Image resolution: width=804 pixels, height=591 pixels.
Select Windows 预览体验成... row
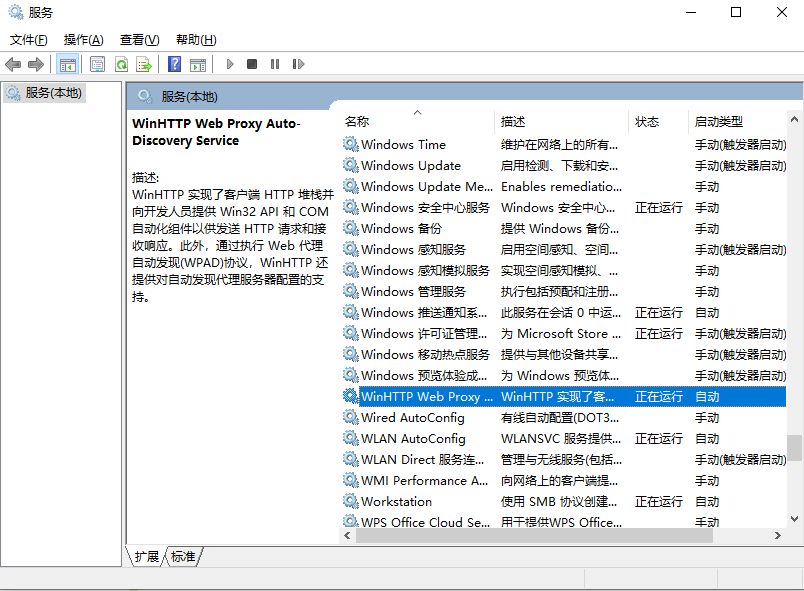563,376
